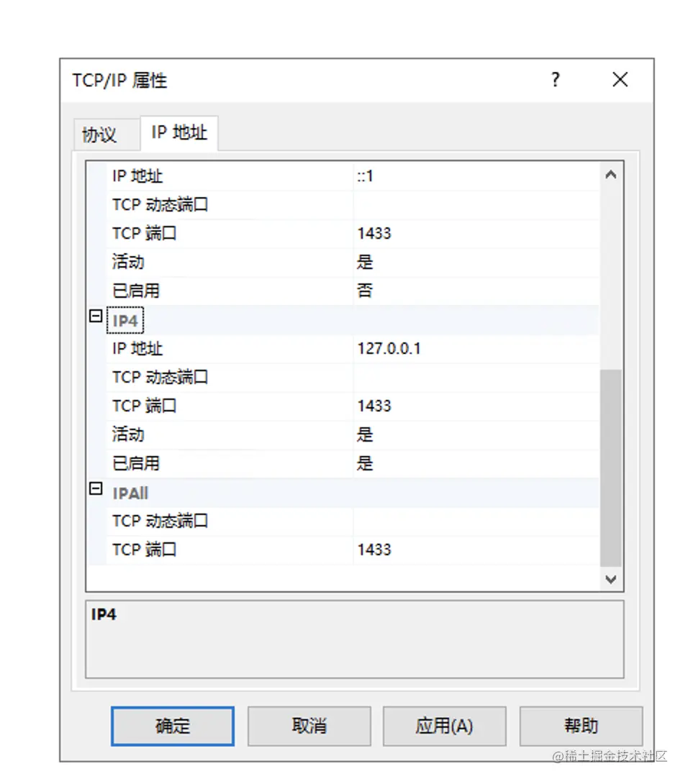Select 已启用 label in IP4 section
This screenshot has height=784, width=688.
135,463
